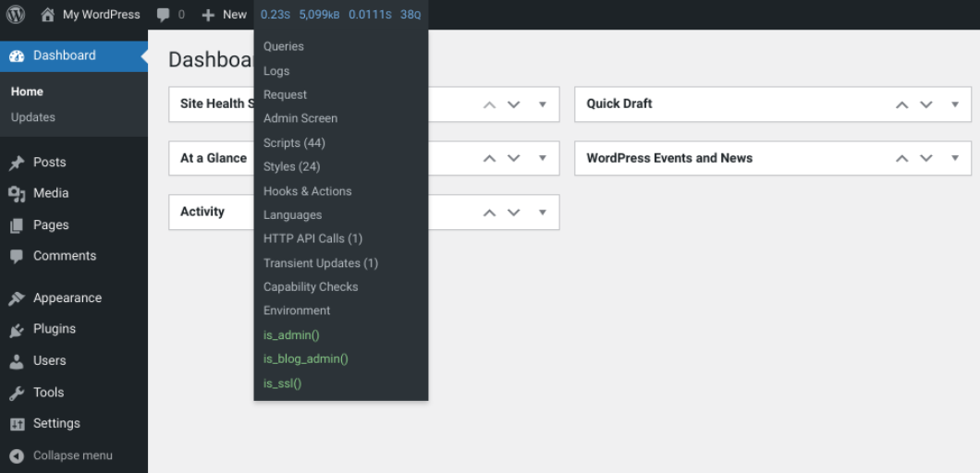Open the Media icon in sidebar

[x=17, y=194]
